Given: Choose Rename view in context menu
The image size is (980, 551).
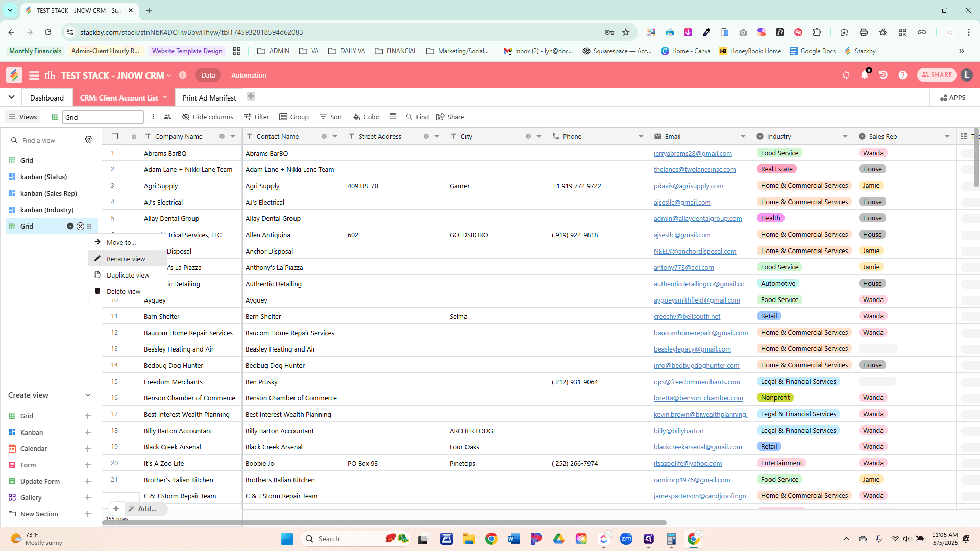Looking at the screenshot, I should tap(127, 259).
